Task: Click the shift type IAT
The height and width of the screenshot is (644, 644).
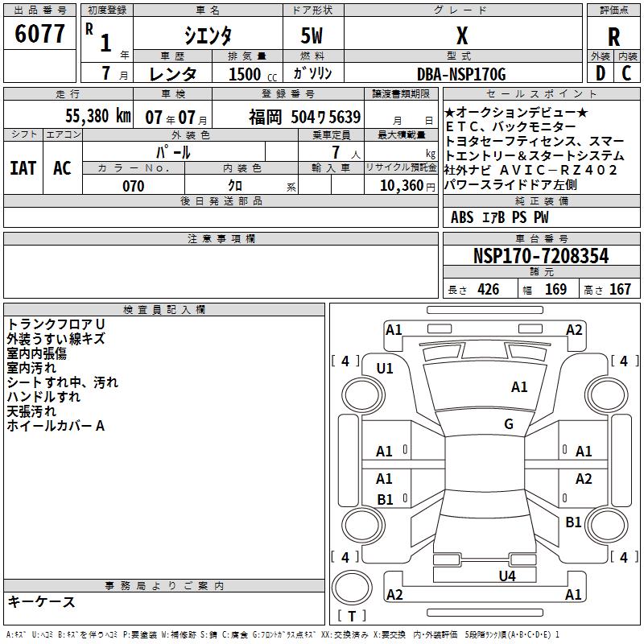Action: coord(23,168)
